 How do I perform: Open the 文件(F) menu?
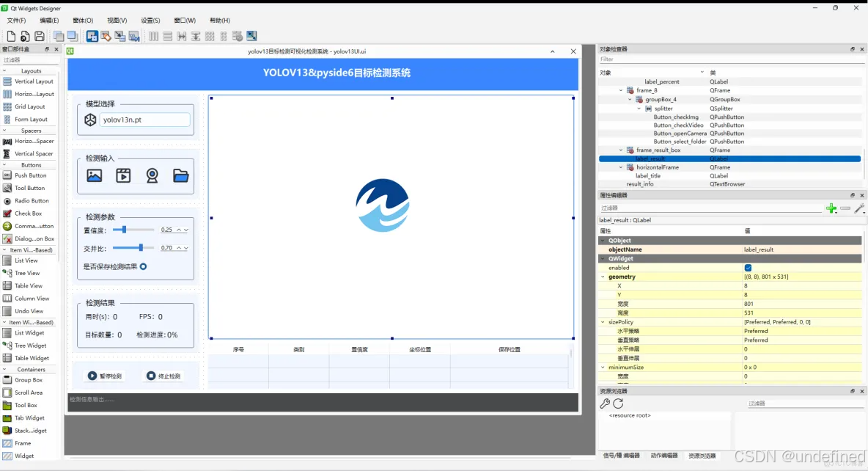(x=16, y=21)
